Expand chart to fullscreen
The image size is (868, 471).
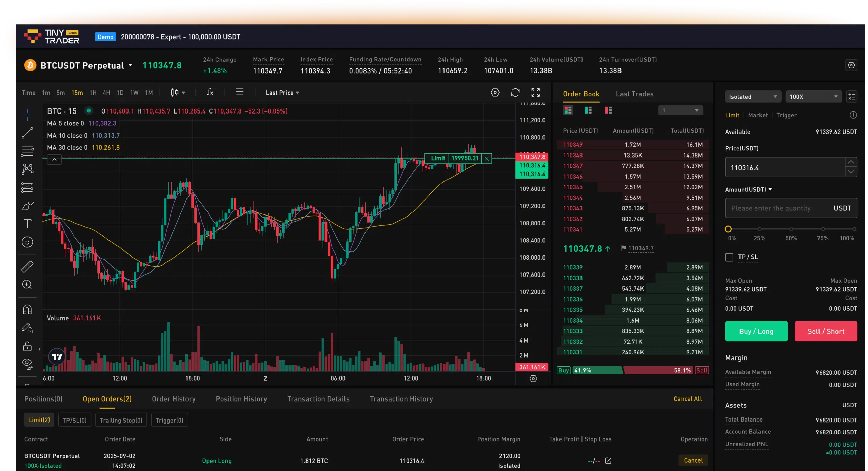[x=535, y=93]
